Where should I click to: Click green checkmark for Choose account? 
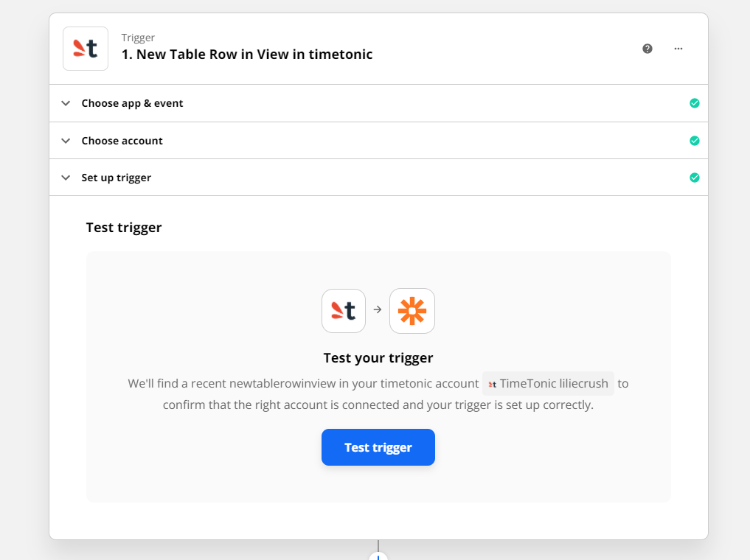694,141
